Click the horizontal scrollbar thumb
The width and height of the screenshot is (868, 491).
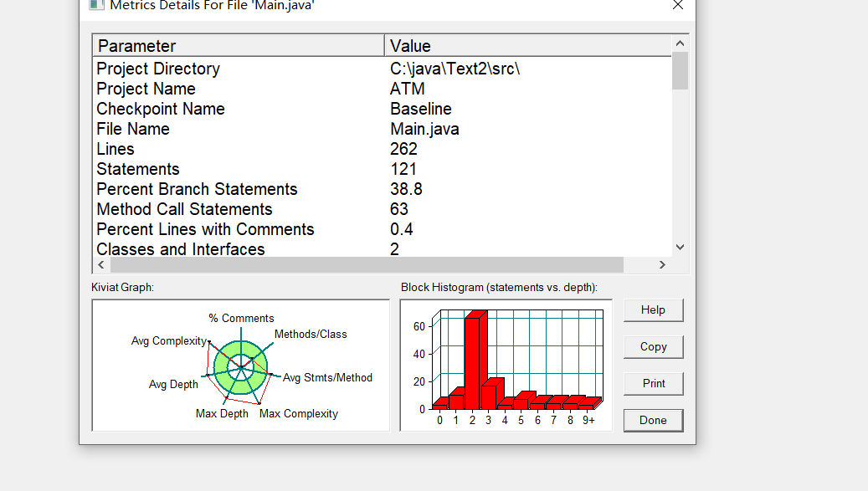(367, 265)
